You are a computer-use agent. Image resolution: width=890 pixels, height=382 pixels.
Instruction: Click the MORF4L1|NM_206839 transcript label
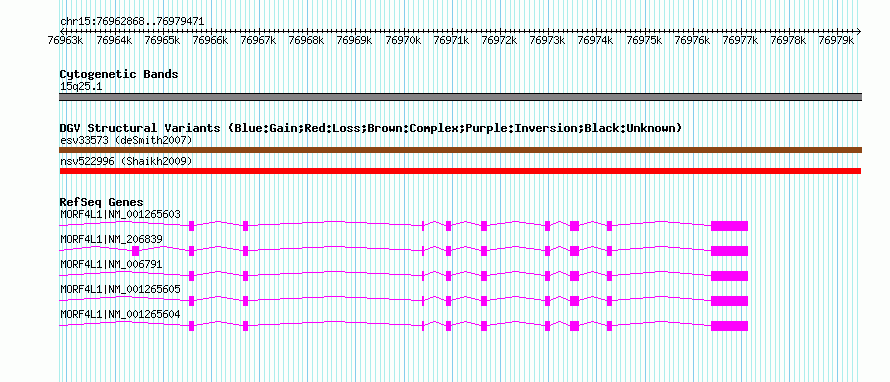111,240
